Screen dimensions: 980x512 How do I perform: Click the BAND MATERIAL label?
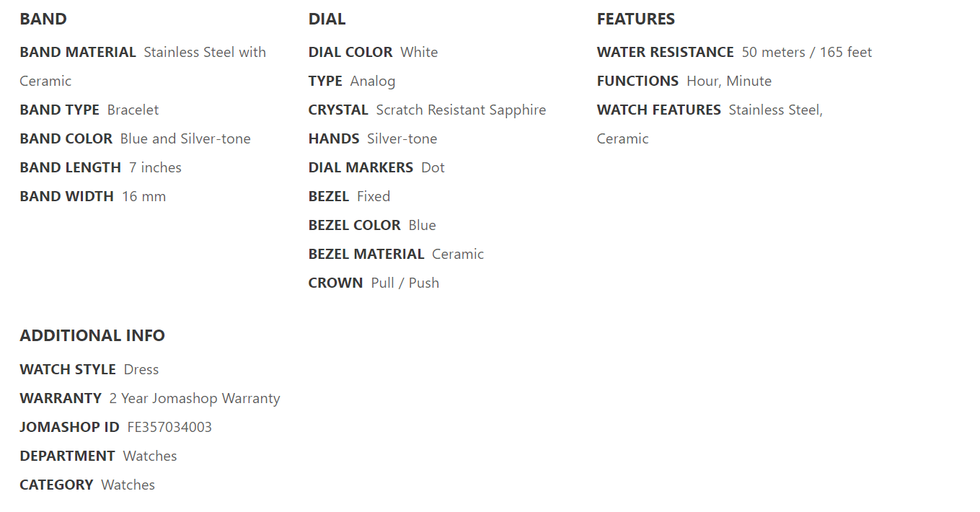pyautogui.click(x=78, y=52)
